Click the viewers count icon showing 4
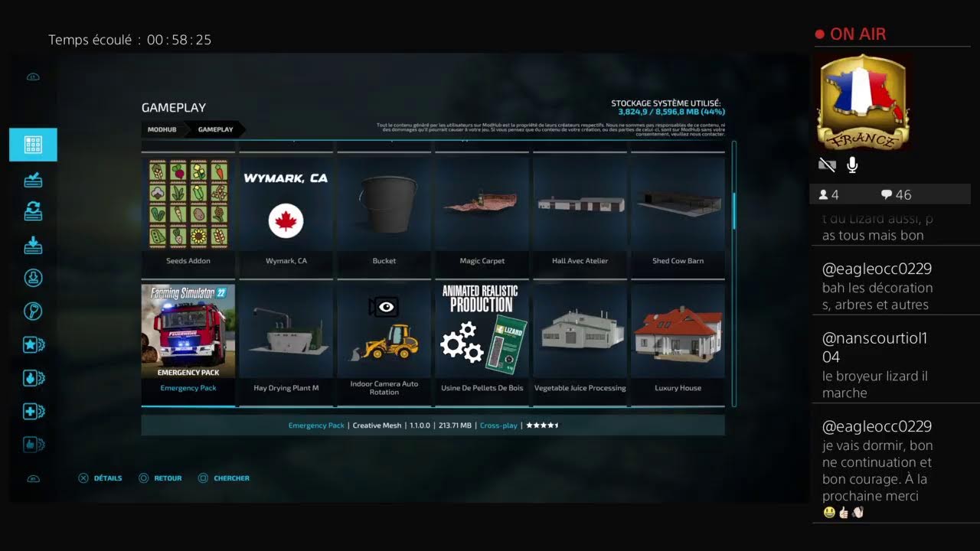 824,195
